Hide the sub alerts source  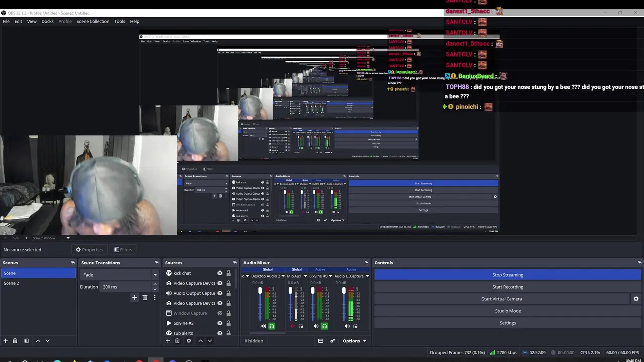click(220, 333)
